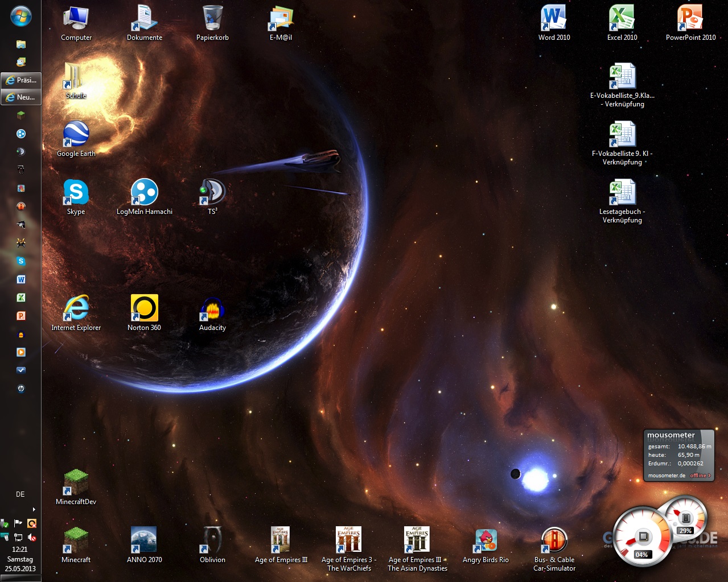Click the LogMeIn Hamachi desktop shortcut

click(144, 194)
